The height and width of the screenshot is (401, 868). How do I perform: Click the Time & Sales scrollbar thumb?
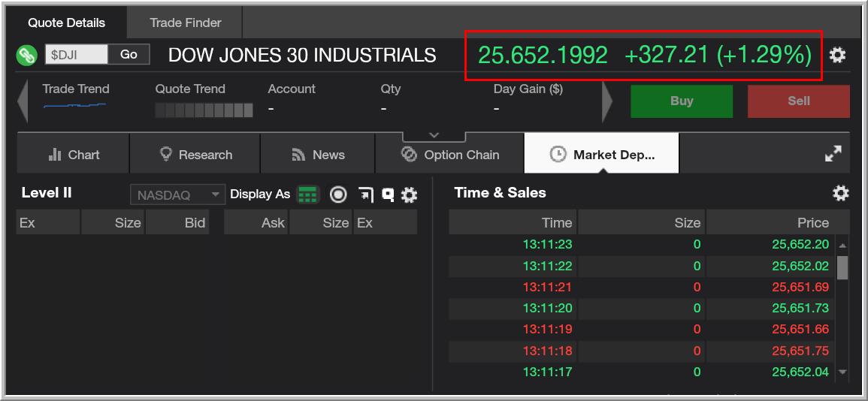pyautogui.click(x=842, y=267)
